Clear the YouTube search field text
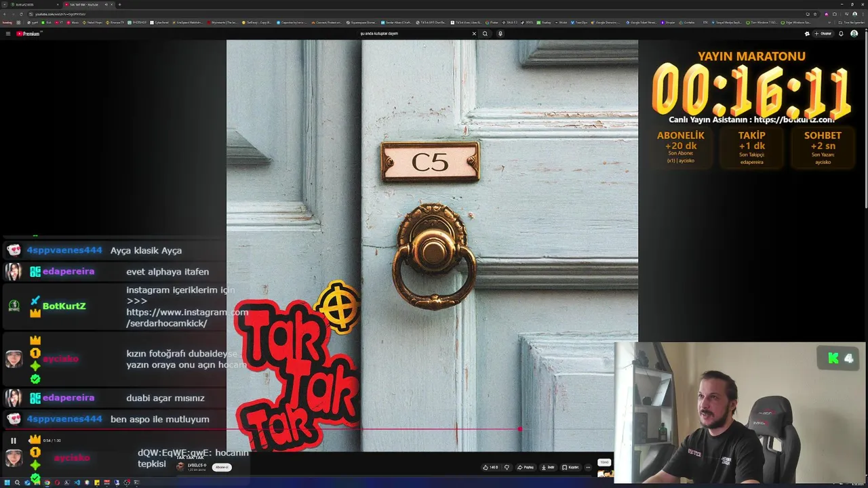 pyautogui.click(x=474, y=33)
